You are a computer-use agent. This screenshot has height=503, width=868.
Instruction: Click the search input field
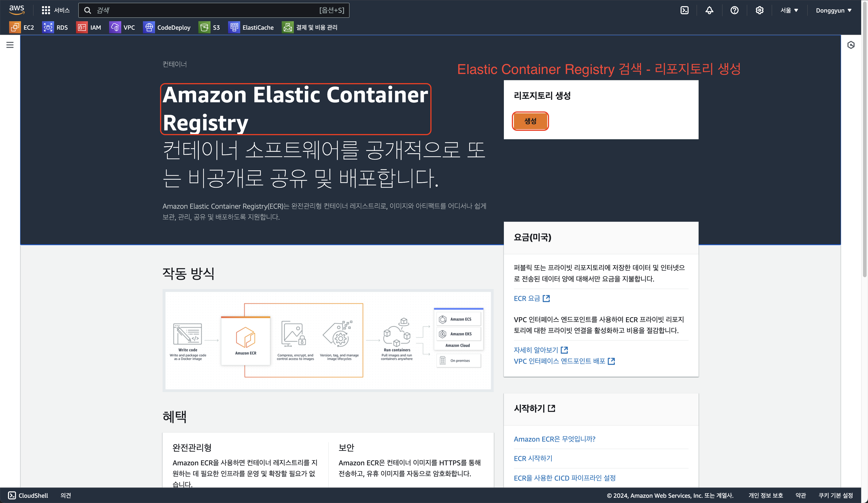[207, 10]
